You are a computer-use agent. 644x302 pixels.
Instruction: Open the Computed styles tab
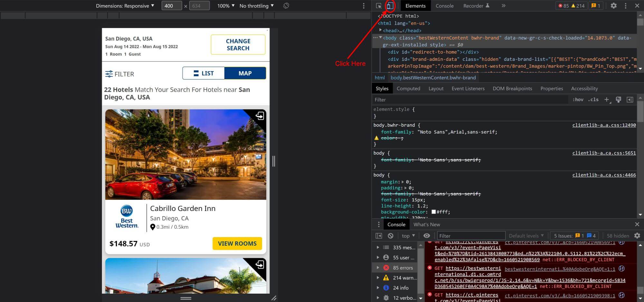(408, 88)
